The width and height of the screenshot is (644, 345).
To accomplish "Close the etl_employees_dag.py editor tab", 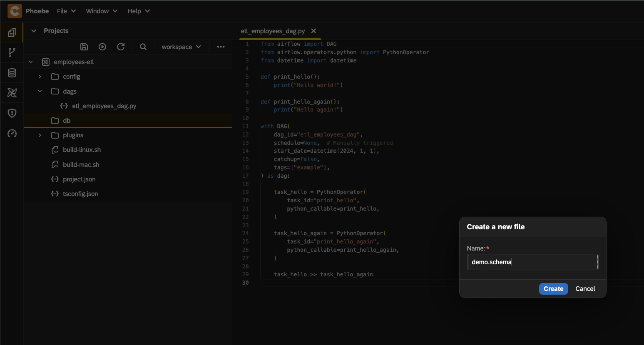I will 313,31.
